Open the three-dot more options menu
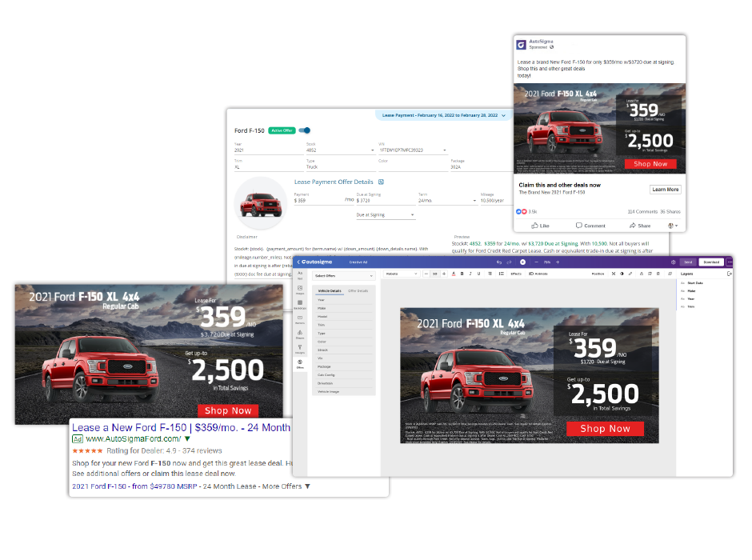The image size is (752, 560). [x=730, y=262]
